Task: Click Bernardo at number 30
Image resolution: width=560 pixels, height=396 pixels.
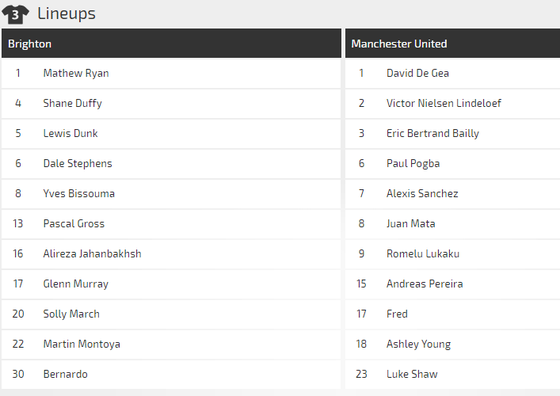Action: (65, 374)
